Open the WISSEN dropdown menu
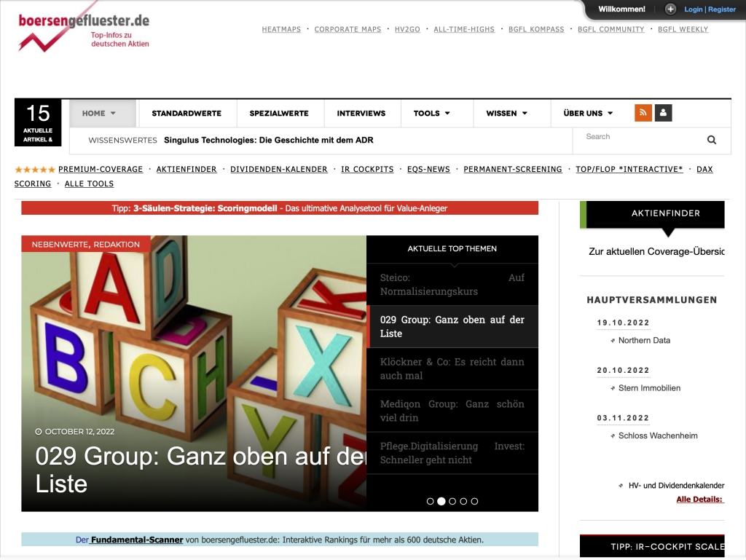Image resolution: width=746 pixels, height=560 pixels. [506, 114]
